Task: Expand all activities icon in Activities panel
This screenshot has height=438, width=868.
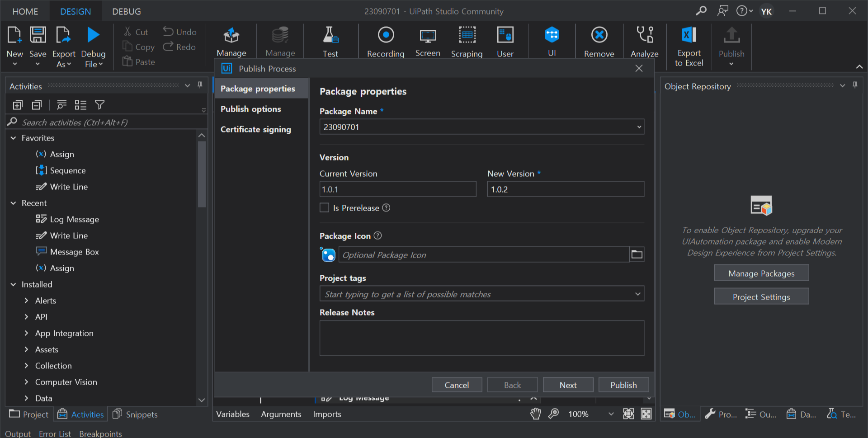Action: pyautogui.click(x=18, y=105)
